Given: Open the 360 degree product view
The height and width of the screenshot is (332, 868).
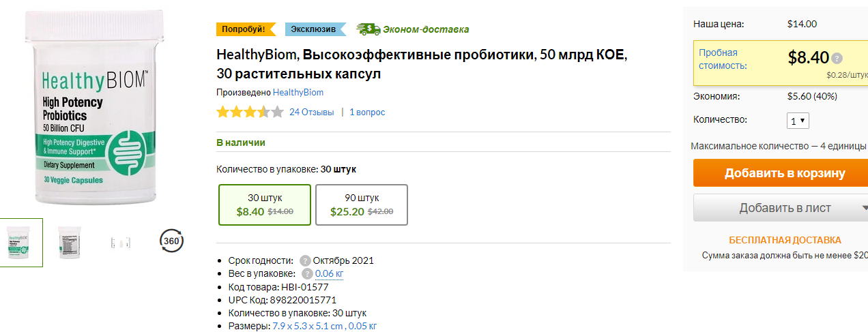Looking at the screenshot, I should tap(171, 241).
